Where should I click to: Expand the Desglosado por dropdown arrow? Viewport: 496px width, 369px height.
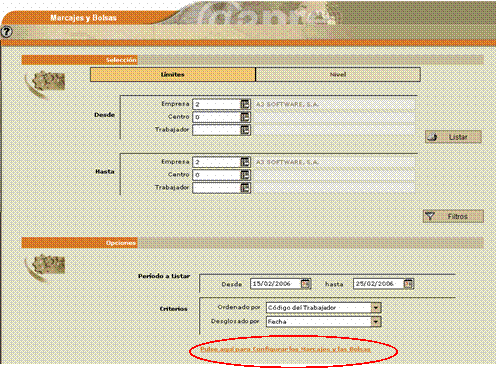click(x=376, y=322)
